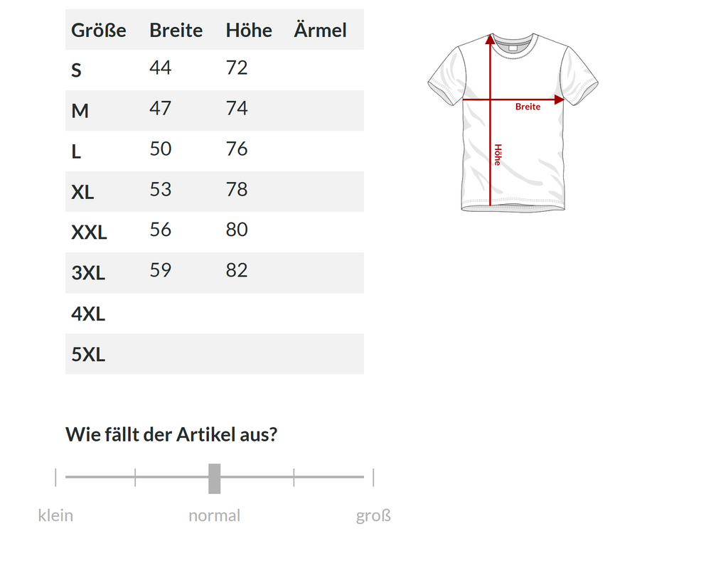Select the L size row
Viewport: 728px width, 563px height.
click(x=215, y=151)
